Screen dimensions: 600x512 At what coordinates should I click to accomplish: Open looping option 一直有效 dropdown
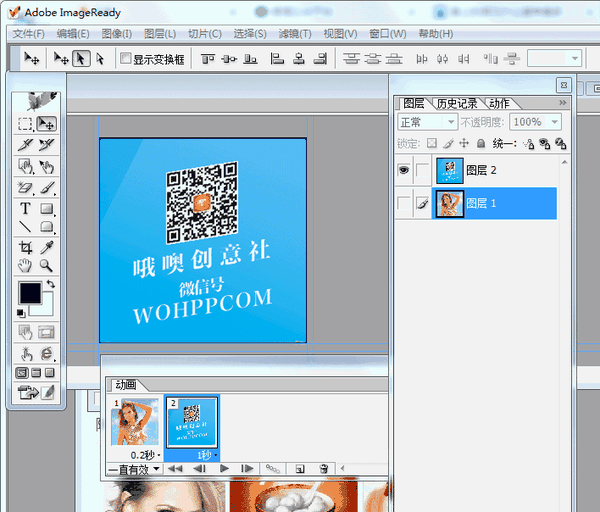tap(134, 469)
